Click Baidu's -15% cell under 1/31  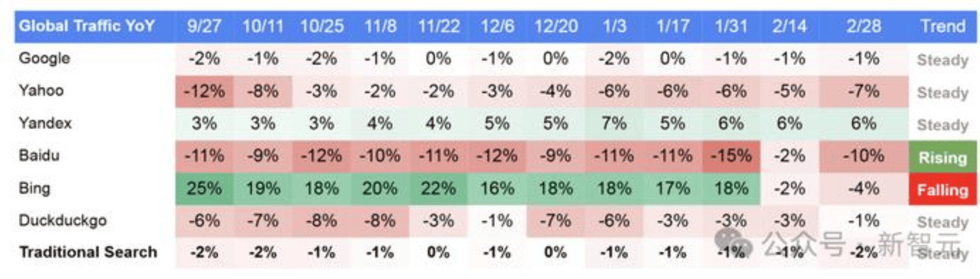(x=731, y=156)
